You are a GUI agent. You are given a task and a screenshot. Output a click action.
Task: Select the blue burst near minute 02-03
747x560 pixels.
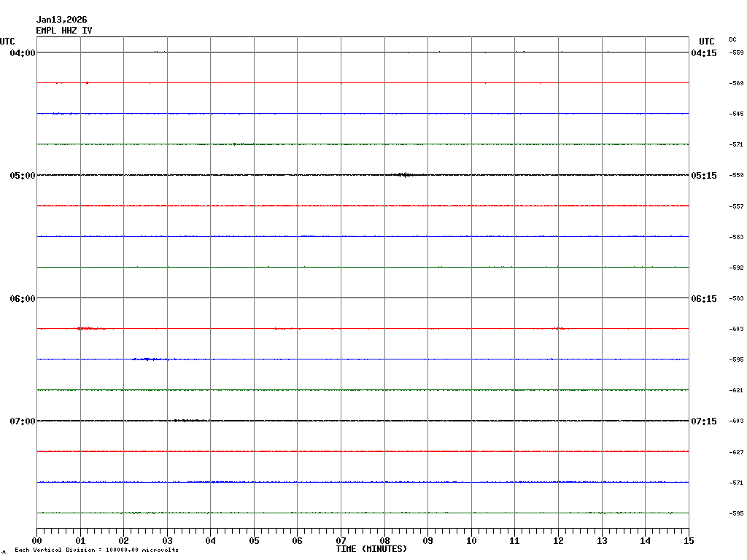pos(150,359)
